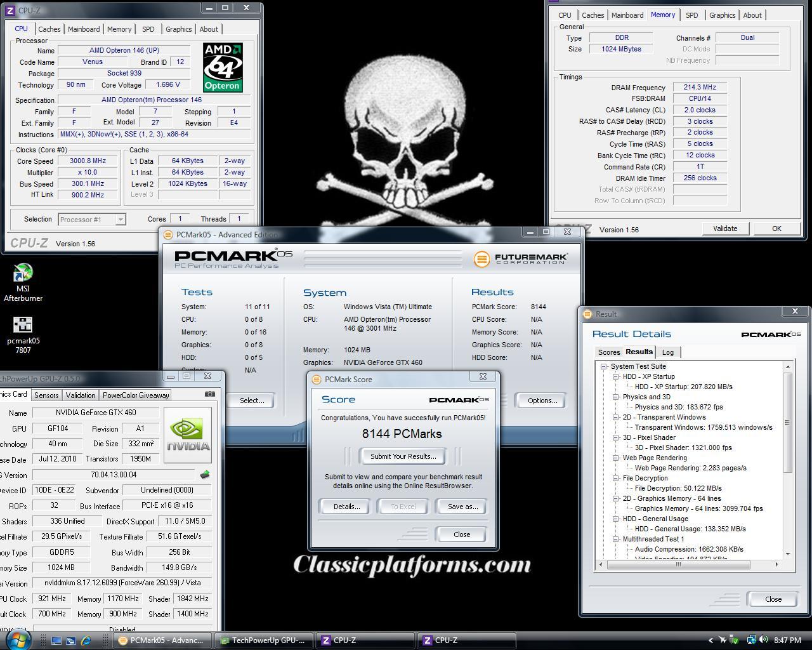Click the Select... button in PCMark05
812x650 pixels.
coord(252,401)
